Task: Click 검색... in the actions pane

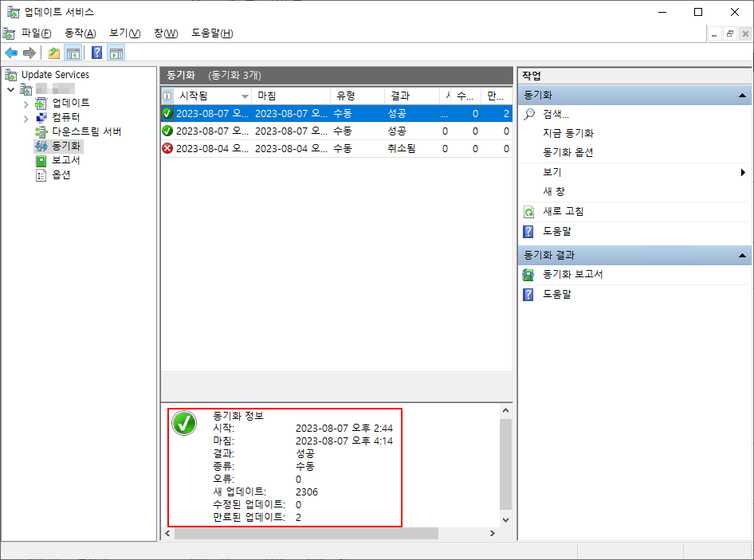Action: pyautogui.click(x=556, y=114)
